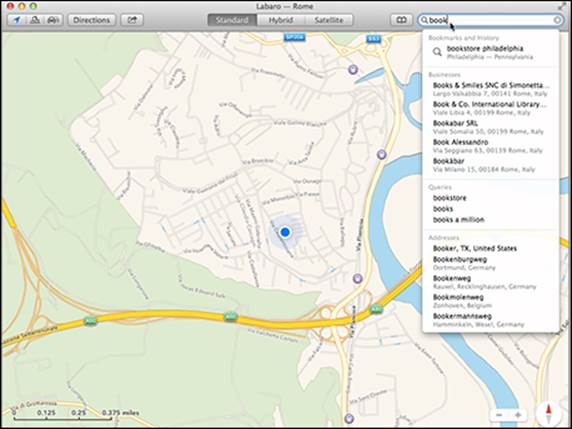This screenshot has width=572, height=429.
Task: Select the bookstore philadelphia history suggestion
Action: pos(491,52)
